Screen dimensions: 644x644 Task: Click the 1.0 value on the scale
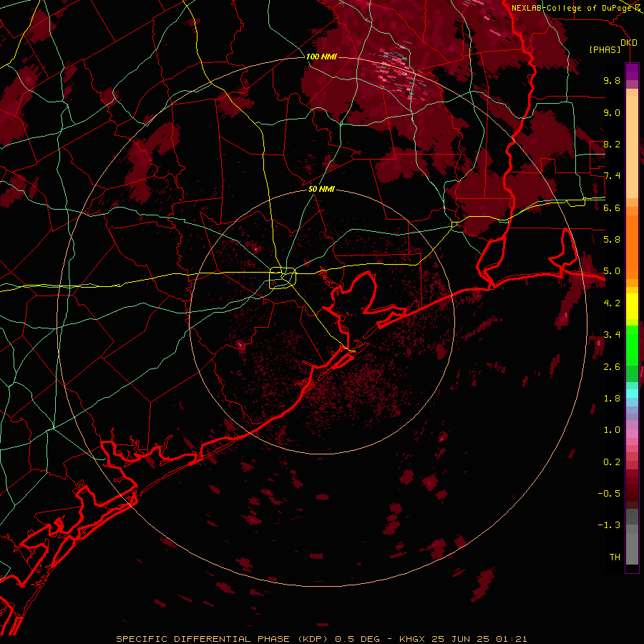click(612, 429)
